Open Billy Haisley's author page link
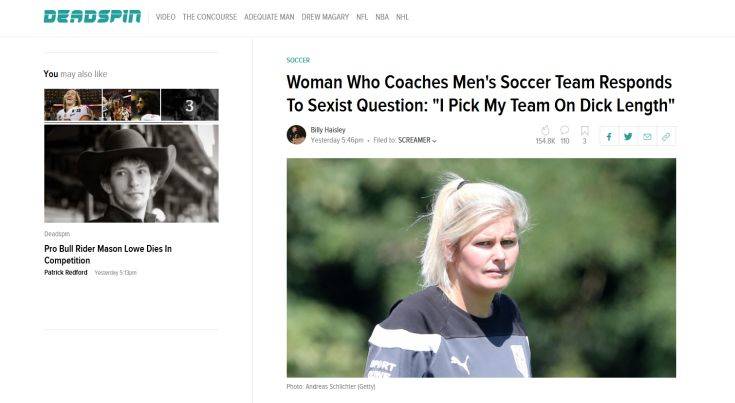The image size is (735, 403). (x=327, y=129)
